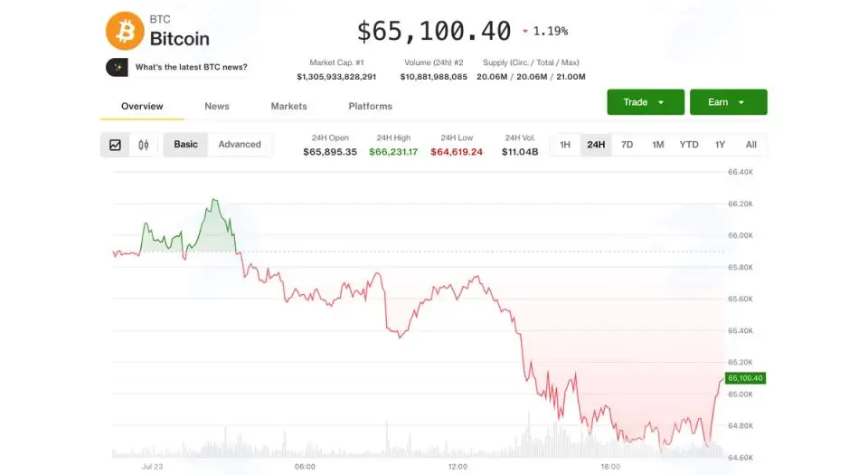Select the 1H time range
Screen dimensions: 868x475
point(564,145)
